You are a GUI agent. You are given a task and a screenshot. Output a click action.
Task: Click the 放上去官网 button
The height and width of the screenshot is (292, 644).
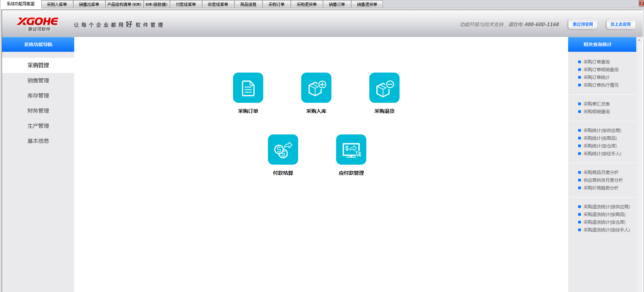pos(620,24)
